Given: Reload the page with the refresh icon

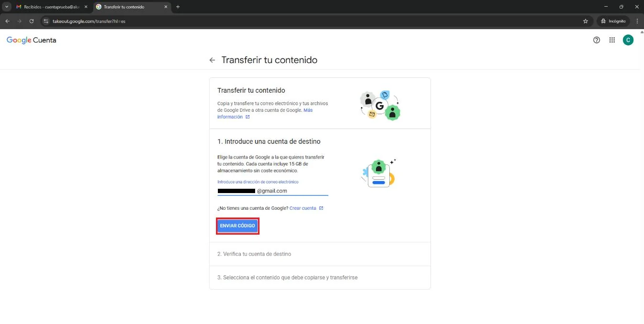Looking at the screenshot, I should click(x=32, y=21).
